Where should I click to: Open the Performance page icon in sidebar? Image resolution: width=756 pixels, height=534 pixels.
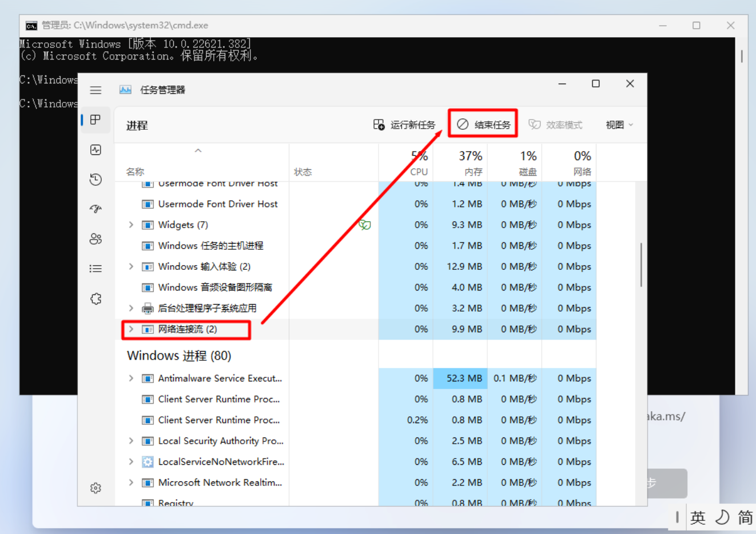(x=96, y=150)
